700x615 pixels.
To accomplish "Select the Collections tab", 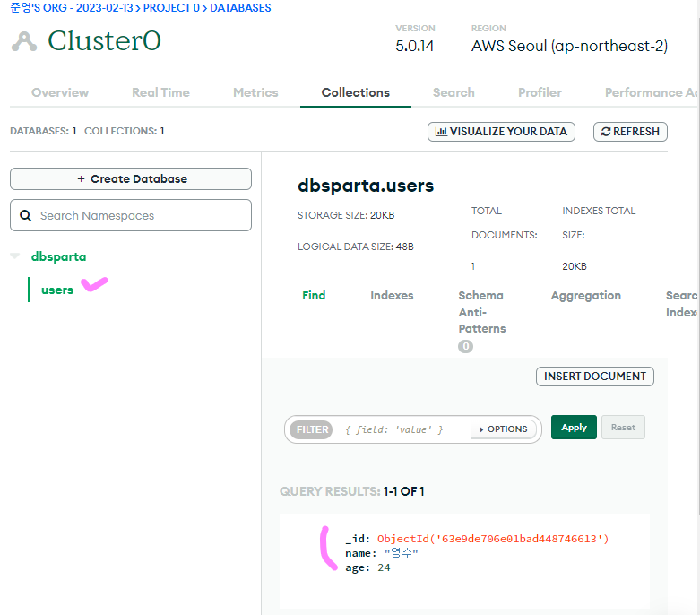I will 355,92.
